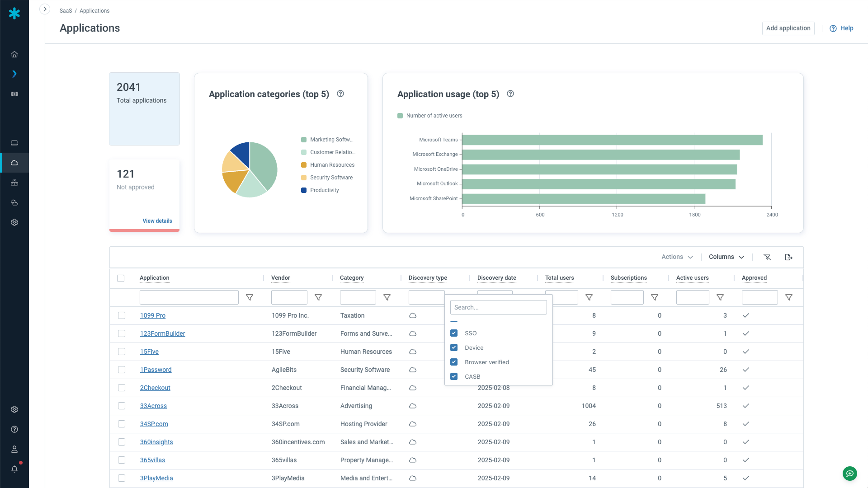Open notifications from the bell icon

click(x=14, y=469)
